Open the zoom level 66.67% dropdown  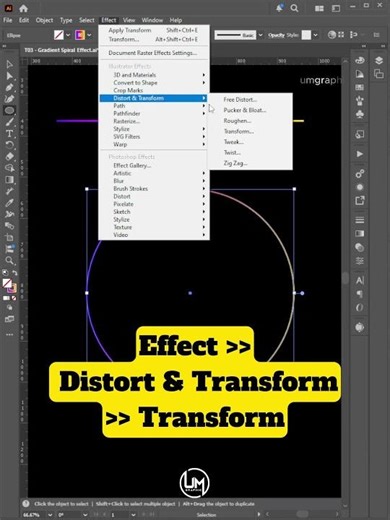coord(50,515)
